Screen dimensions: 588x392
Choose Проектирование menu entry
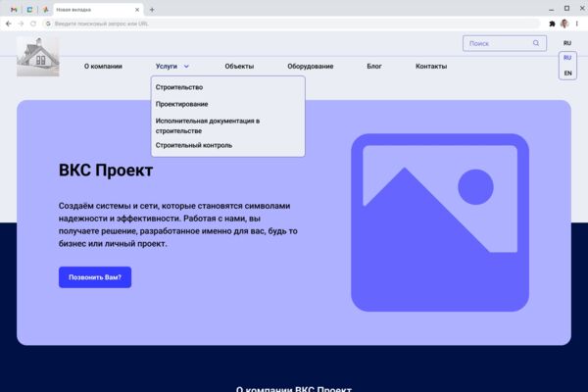click(x=182, y=104)
